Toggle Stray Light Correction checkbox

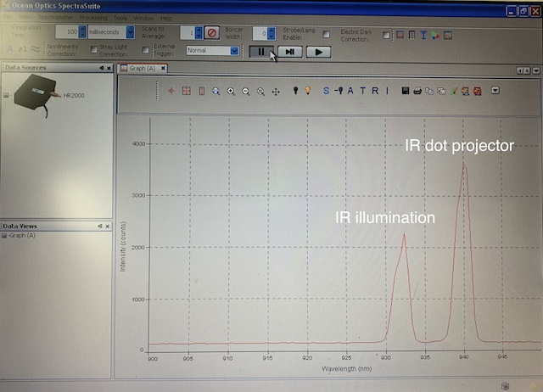pyautogui.click(x=145, y=50)
